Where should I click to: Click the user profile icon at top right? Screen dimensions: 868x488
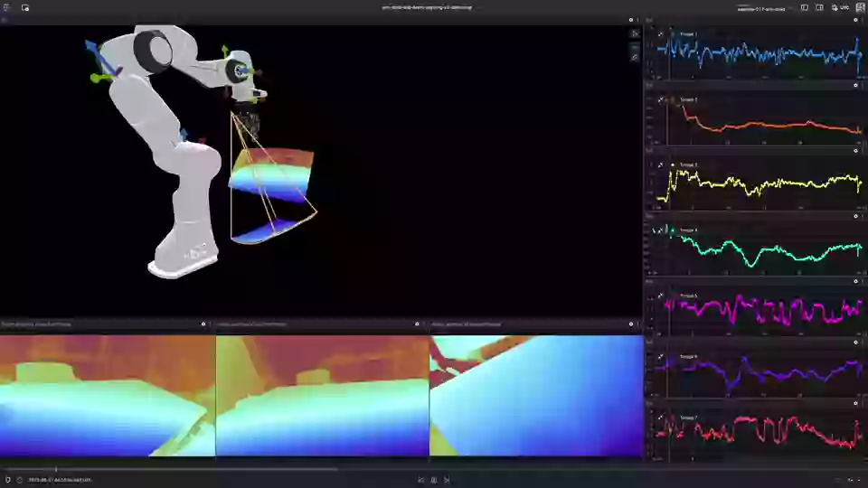pos(860,7)
